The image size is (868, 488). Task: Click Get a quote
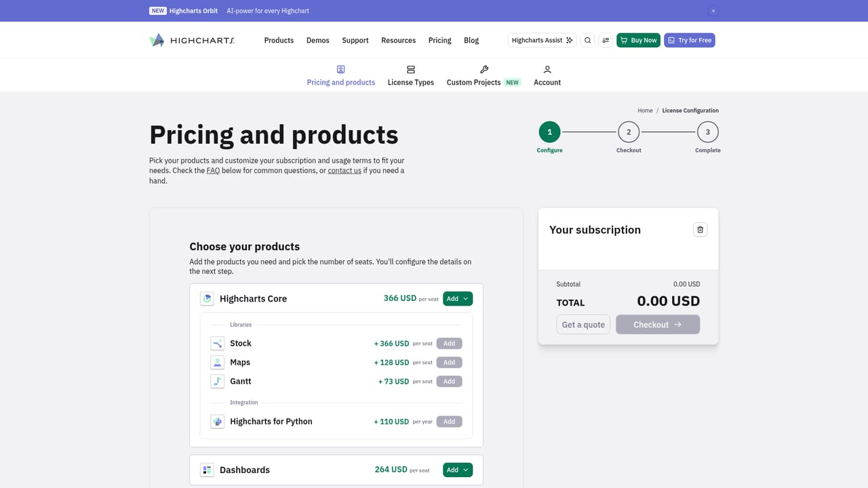[583, 325]
